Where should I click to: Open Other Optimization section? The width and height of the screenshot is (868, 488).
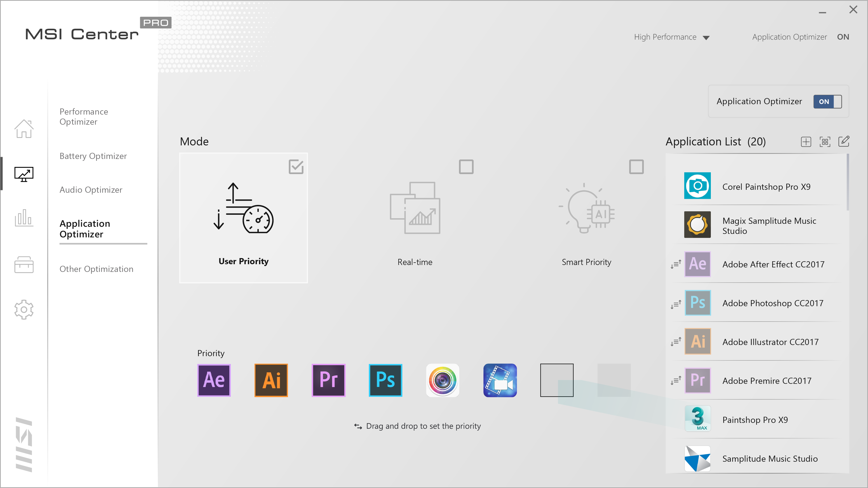(x=96, y=269)
